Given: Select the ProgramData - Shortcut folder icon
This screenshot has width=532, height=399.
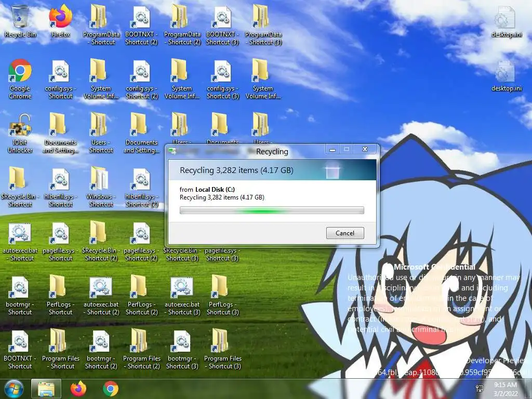Looking at the screenshot, I should tap(101, 25).
